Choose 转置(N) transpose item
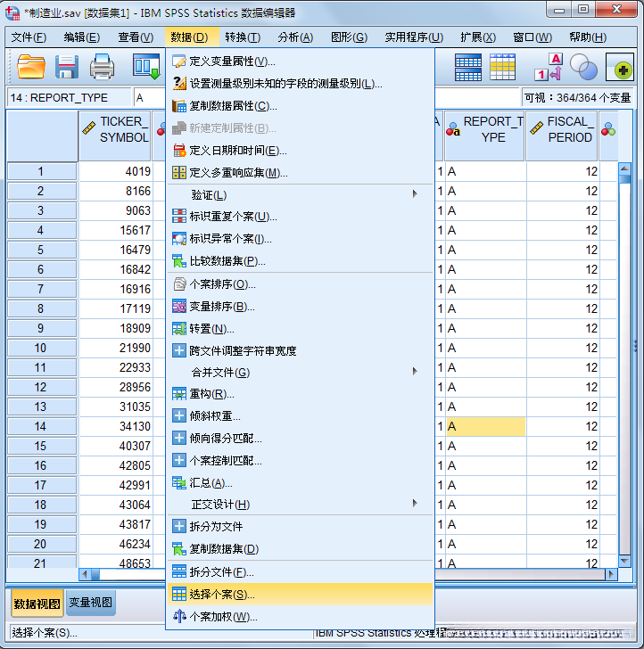644x649 pixels. pos(300,329)
